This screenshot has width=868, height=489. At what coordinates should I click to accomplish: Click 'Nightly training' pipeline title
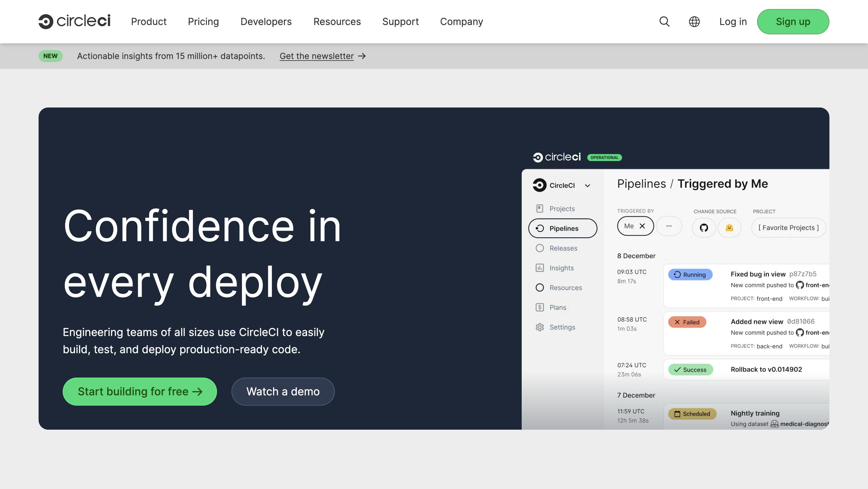(755, 413)
